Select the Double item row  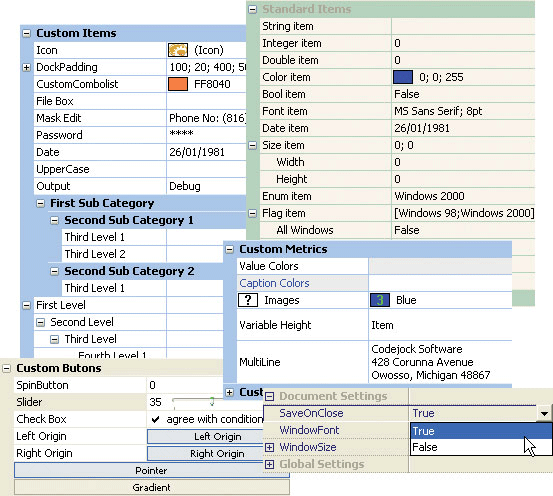tap(397, 60)
